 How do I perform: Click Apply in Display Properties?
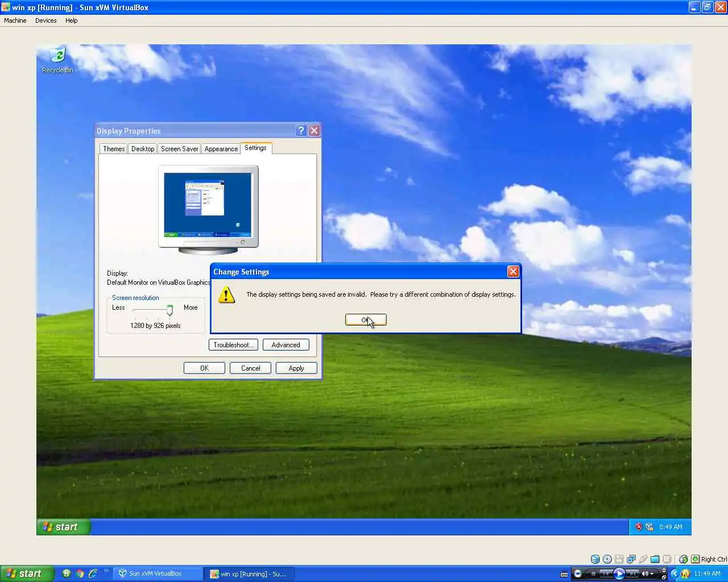[x=296, y=368]
